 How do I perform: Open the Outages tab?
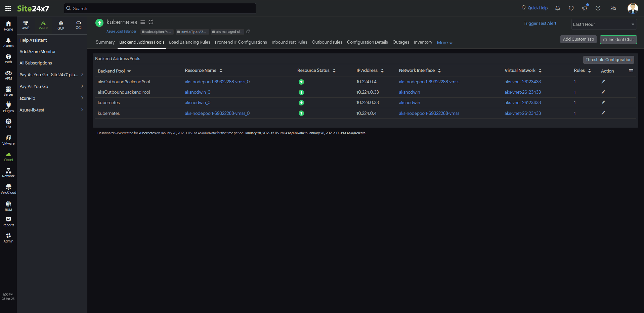400,42
